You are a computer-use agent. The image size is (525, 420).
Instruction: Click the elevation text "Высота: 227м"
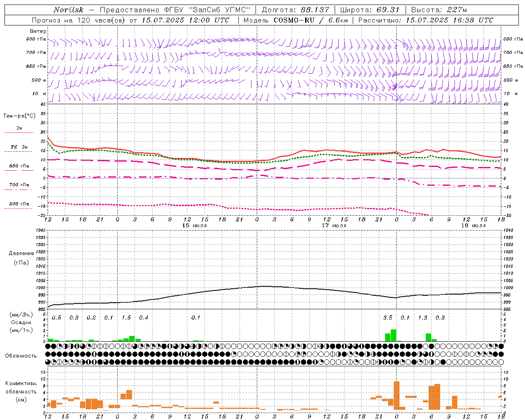point(439,10)
